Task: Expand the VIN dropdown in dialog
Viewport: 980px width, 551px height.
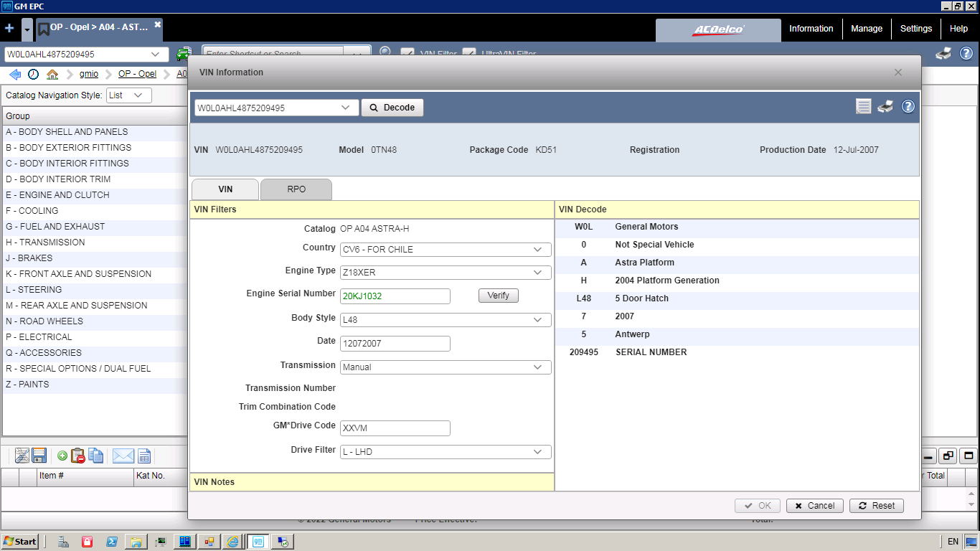Action: (x=347, y=108)
